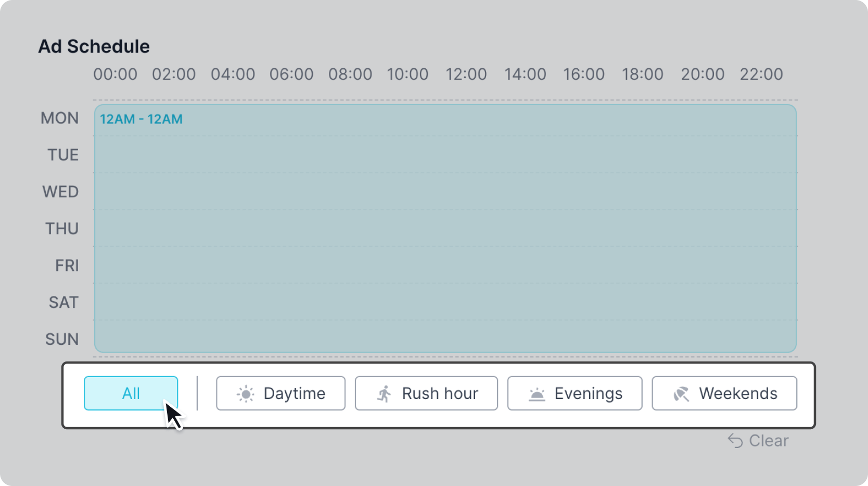The image size is (868, 486).
Task: Apply the Weekends schedule preset
Action: coord(724,393)
